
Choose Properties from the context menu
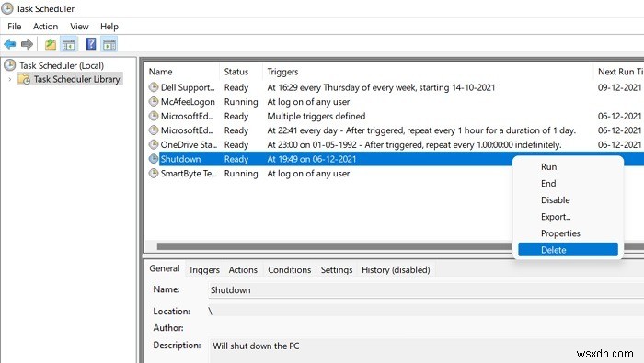tap(568, 233)
